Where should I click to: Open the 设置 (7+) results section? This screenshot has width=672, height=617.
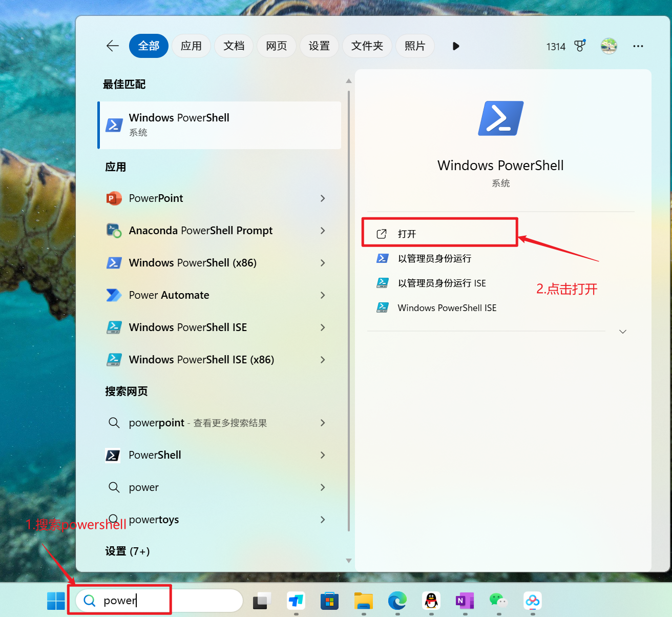coord(128,551)
